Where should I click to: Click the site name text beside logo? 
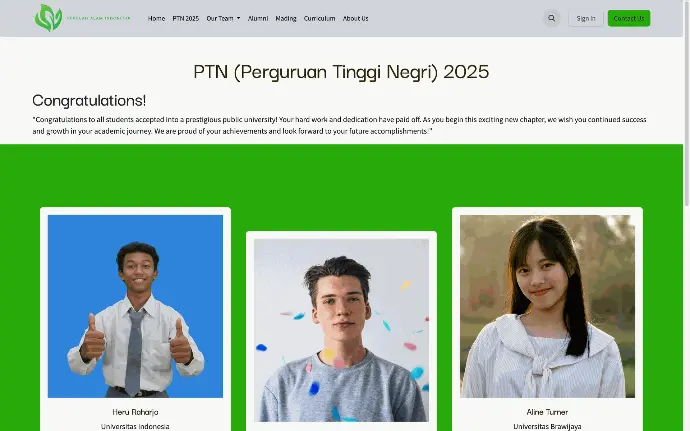(x=99, y=18)
